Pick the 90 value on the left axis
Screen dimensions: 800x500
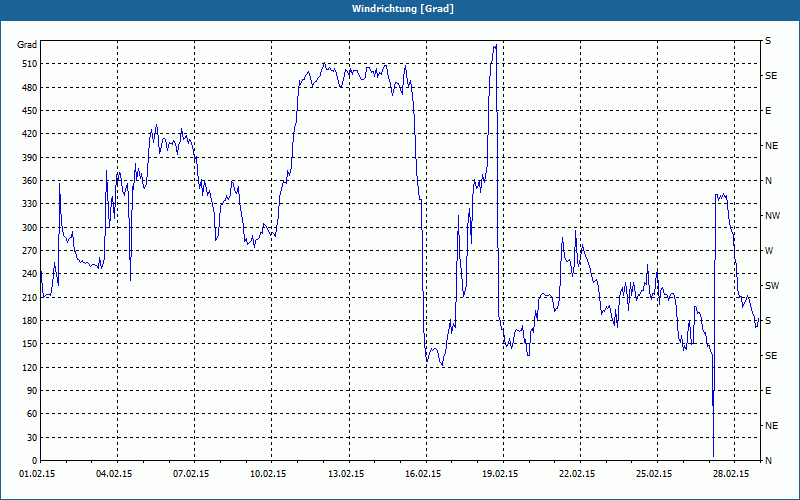click(32, 390)
